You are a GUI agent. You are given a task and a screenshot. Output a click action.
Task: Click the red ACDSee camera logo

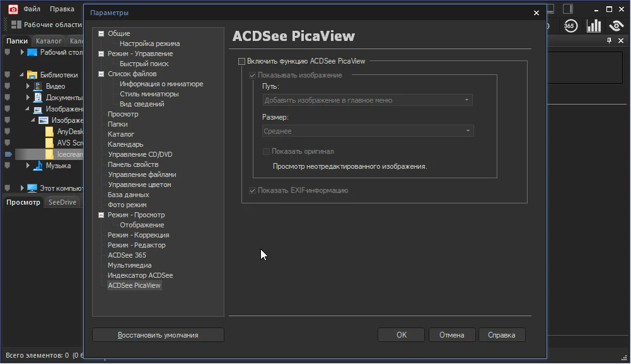tap(13, 9)
